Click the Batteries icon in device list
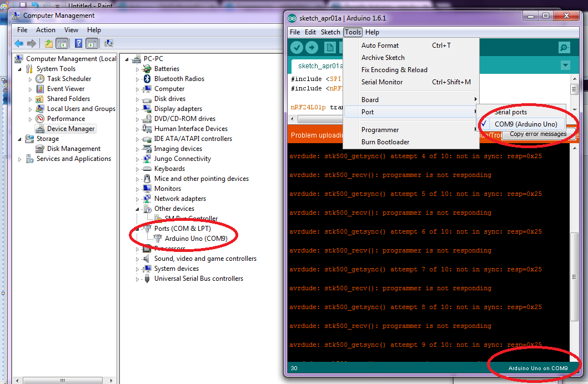 coord(147,69)
